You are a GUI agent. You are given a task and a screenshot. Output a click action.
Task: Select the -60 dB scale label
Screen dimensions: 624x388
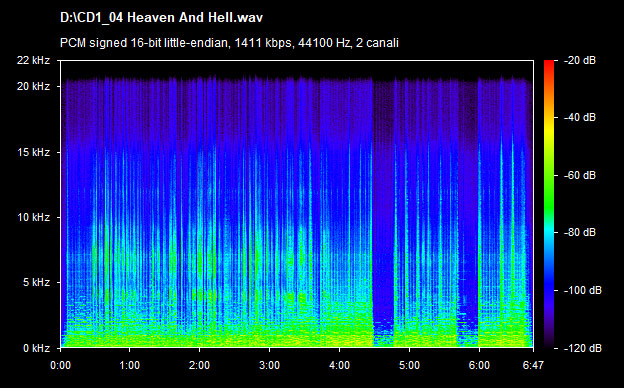[580, 175]
